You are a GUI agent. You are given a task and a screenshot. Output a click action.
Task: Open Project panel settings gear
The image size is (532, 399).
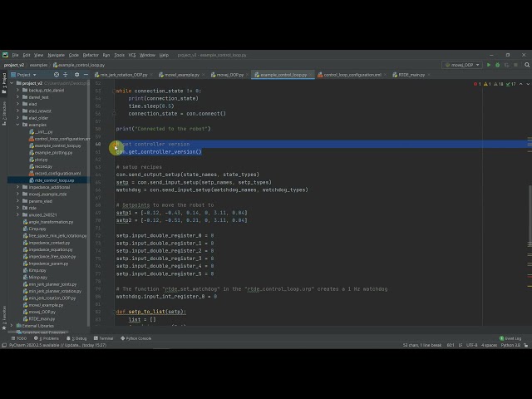click(76, 75)
